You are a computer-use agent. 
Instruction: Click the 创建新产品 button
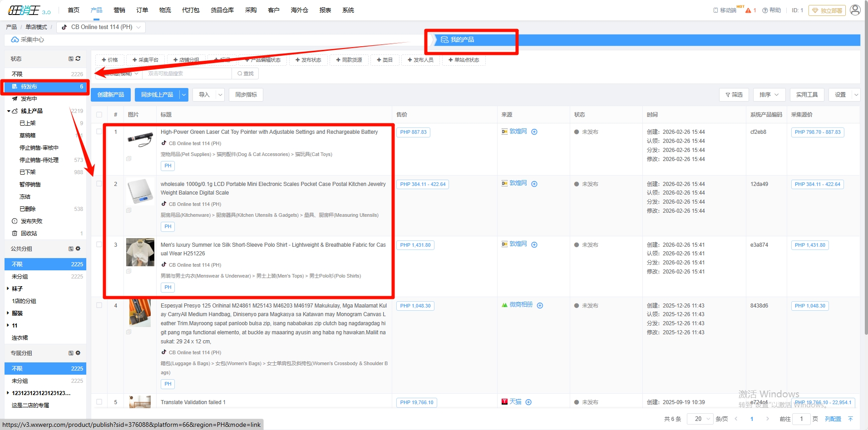coord(111,95)
